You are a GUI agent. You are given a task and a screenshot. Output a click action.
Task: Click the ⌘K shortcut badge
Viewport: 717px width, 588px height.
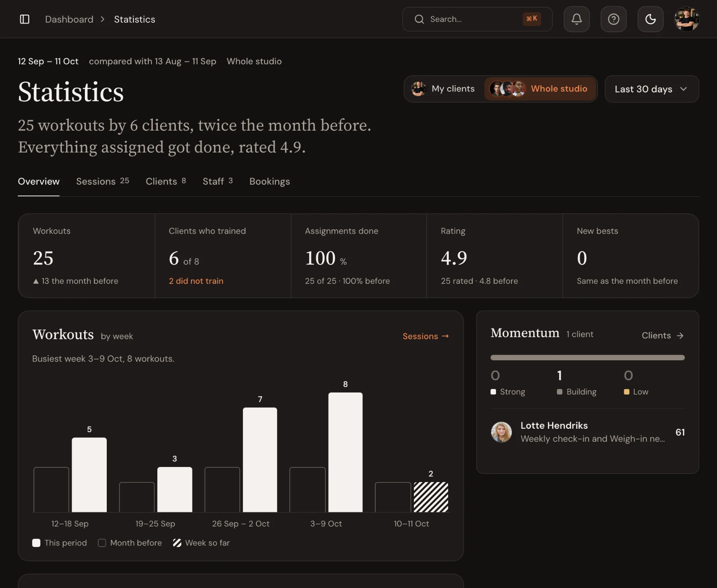coord(532,19)
